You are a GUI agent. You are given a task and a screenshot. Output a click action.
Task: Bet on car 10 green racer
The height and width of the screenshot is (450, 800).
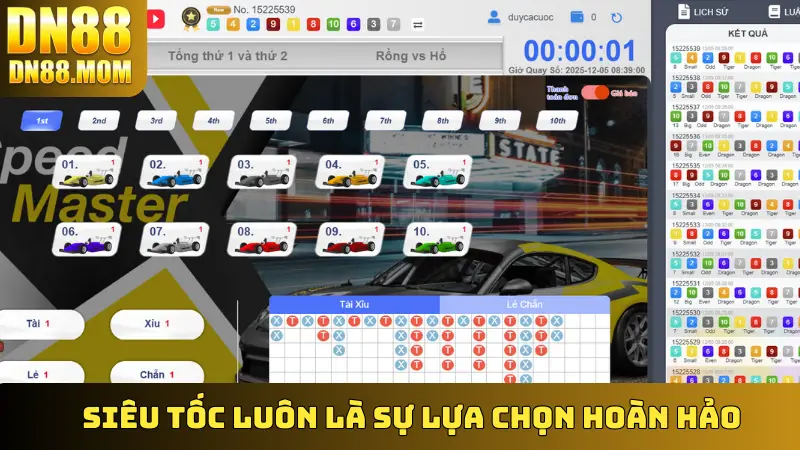click(438, 239)
